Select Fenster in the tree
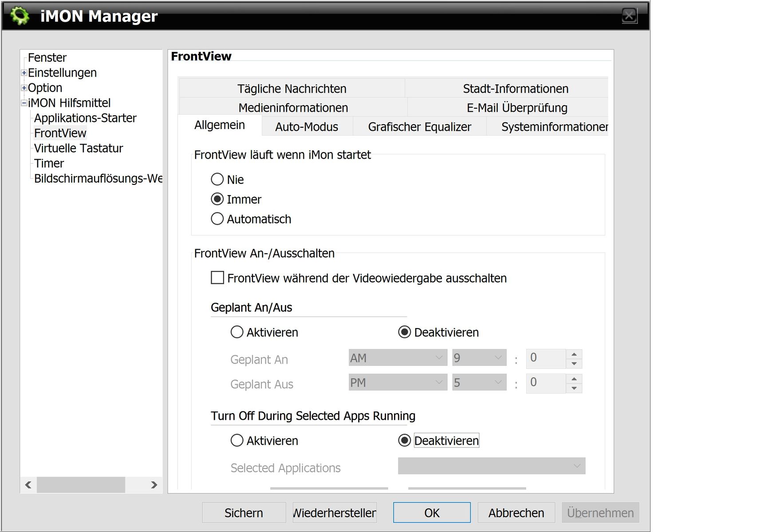Viewport: 757px width, 532px height. (47, 58)
